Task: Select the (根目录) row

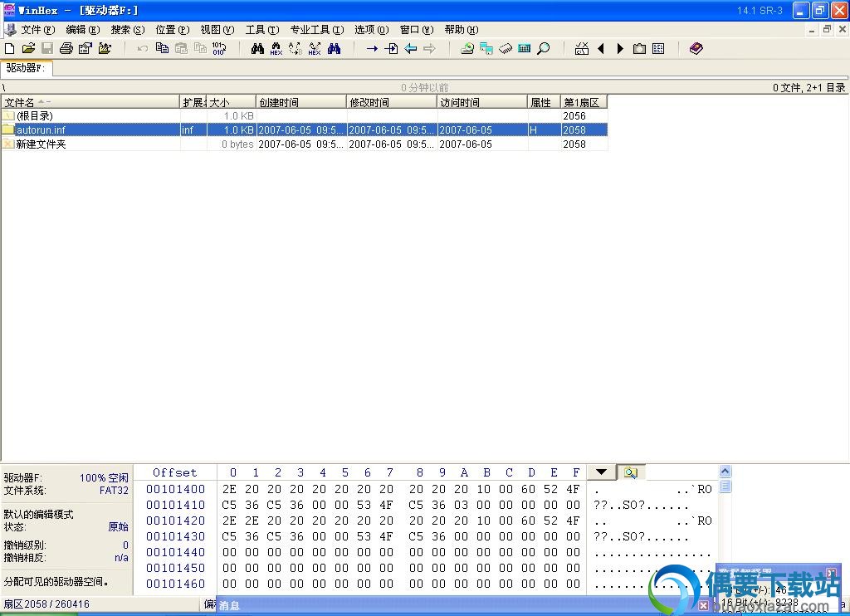Action: tap(304, 116)
